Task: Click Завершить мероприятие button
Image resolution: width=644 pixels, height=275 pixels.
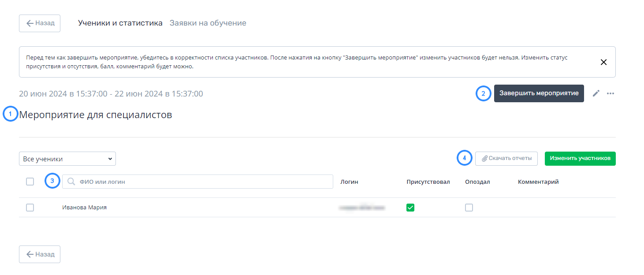Action: pos(539,93)
